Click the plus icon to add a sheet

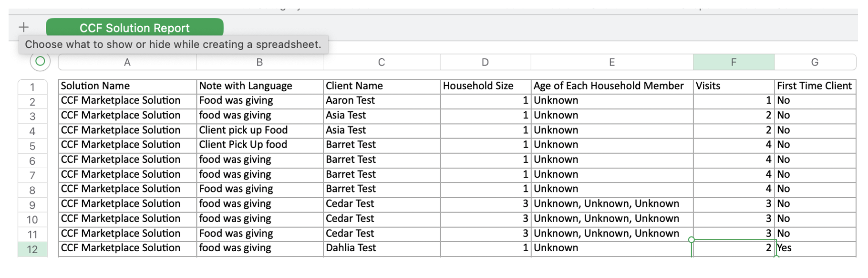coord(23,27)
